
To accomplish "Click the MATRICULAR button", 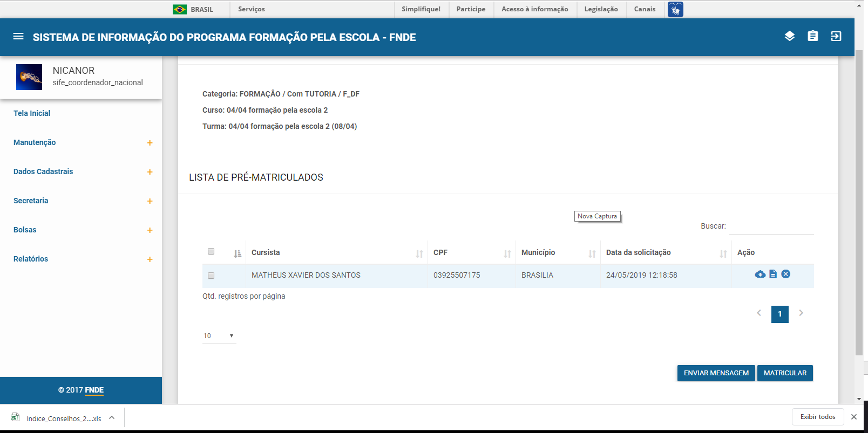I will coord(785,373).
